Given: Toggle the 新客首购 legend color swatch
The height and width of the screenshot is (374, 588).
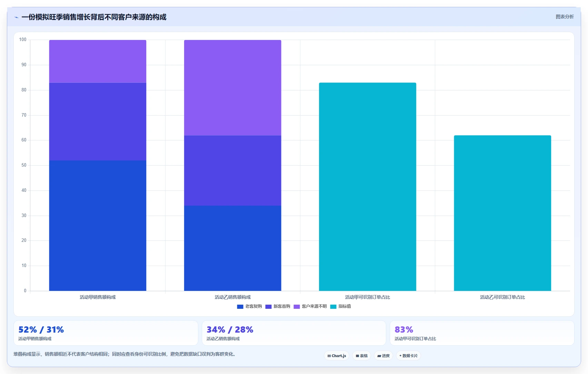Looking at the screenshot, I should (x=268, y=307).
